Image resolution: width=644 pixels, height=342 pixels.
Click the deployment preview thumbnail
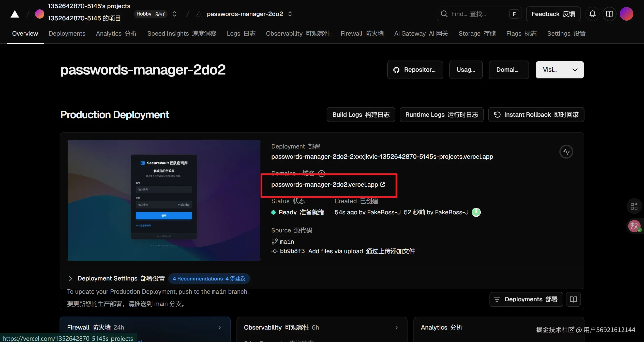click(164, 200)
